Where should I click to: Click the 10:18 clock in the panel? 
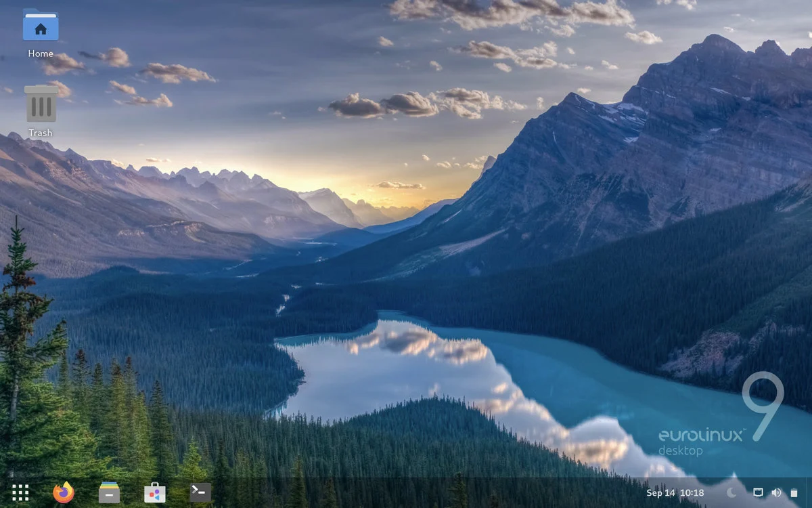[690, 492]
